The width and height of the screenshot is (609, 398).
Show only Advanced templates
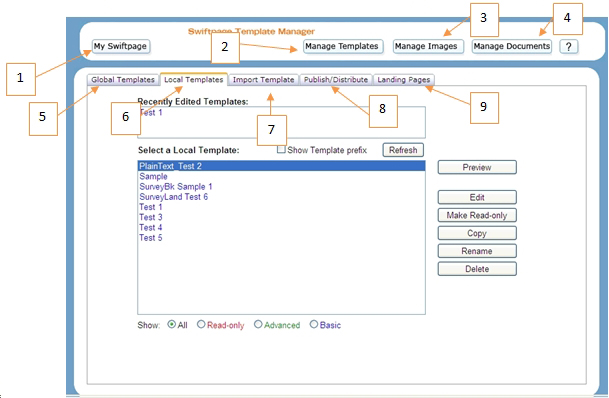click(x=258, y=324)
